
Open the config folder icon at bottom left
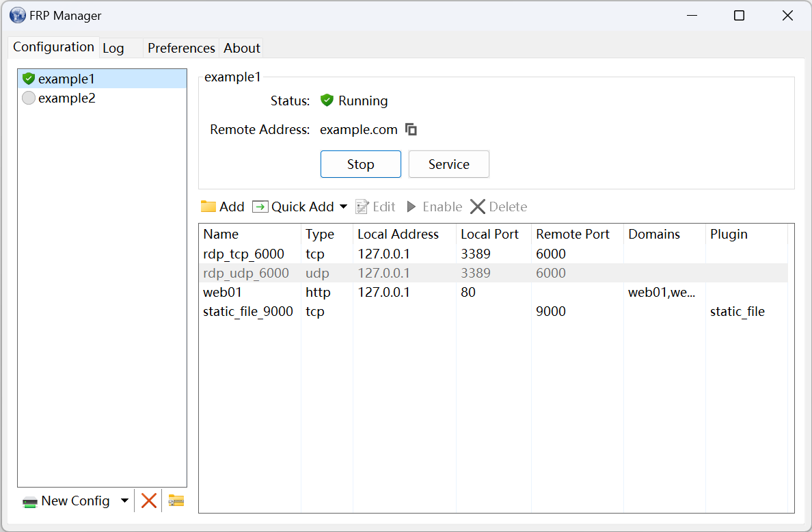(x=176, y=501)
